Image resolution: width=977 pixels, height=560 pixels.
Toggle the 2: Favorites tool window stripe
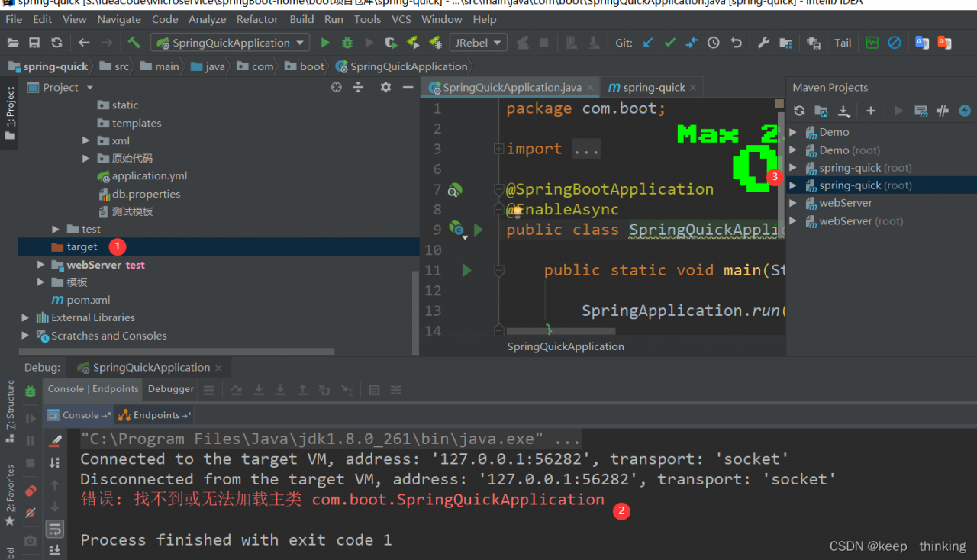pyautogui.click(x=10, y=497)
